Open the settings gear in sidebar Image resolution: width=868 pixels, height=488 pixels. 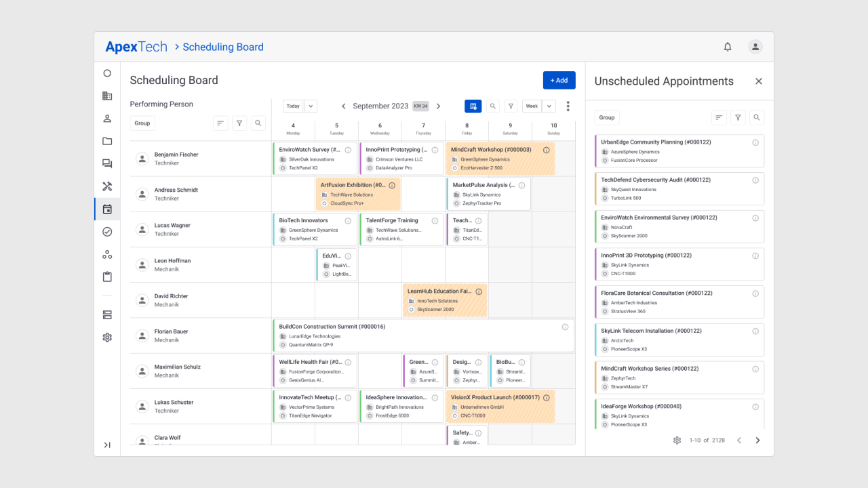(x=107, y=338)
